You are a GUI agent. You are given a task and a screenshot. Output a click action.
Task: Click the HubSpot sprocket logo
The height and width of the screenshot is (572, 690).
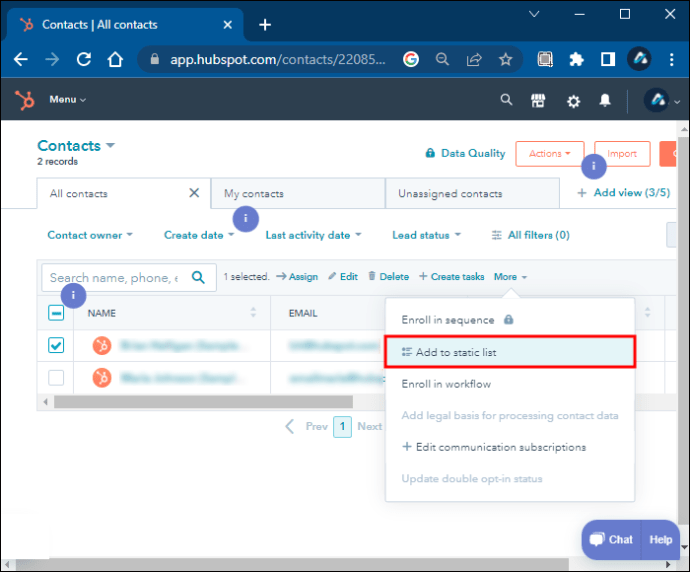tap(24, 100)
